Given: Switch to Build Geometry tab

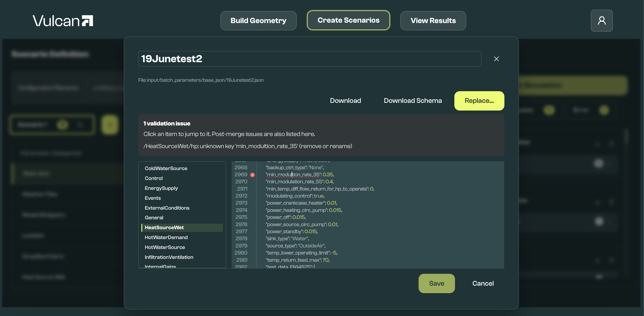Looking at the screenshot, I should (x=258, y=20).
